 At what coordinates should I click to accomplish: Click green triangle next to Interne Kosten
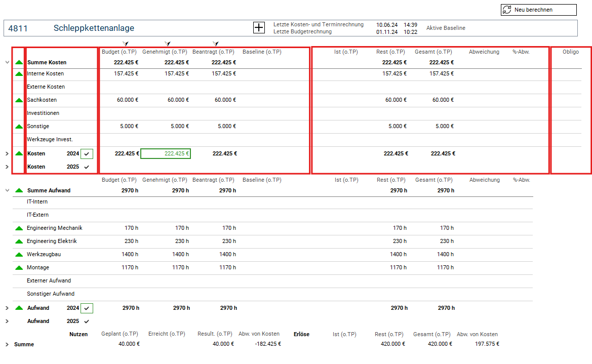point(19,74)
